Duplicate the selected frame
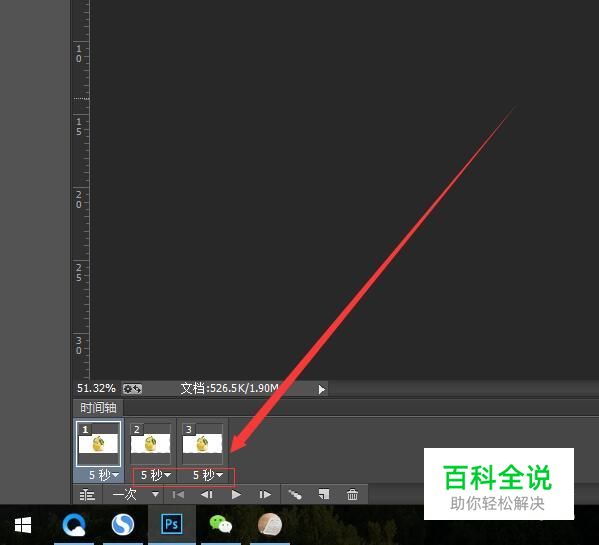This screenshot has height=545, width=599. tap(324, 495)
